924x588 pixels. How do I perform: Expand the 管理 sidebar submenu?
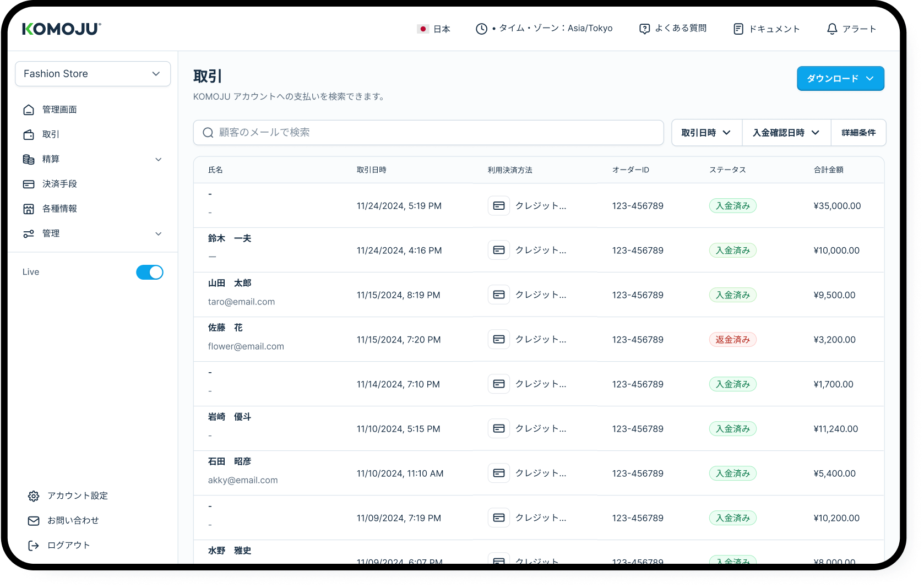click(x=159, y=234)
